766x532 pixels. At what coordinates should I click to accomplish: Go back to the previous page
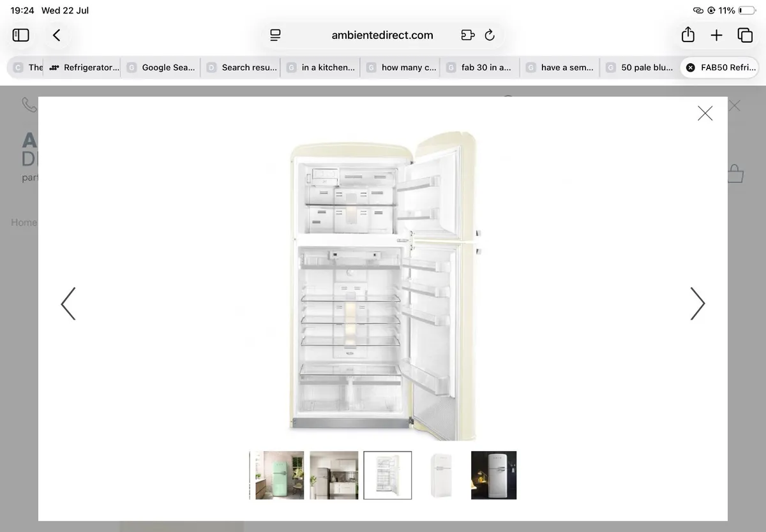point(57,35)
